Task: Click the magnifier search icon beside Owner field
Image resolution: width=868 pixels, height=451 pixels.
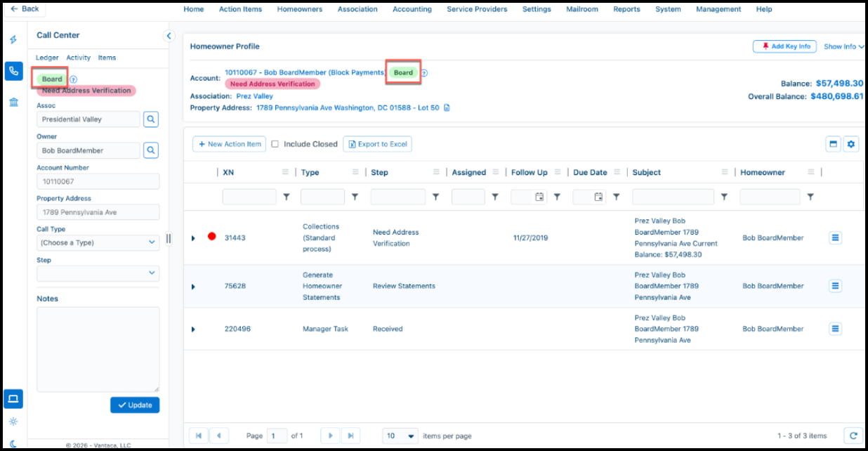Action: (151, 150)
